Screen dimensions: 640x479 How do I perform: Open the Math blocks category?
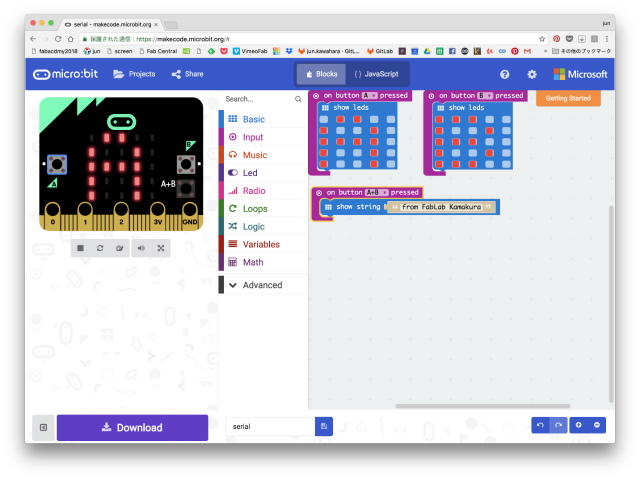263,262
